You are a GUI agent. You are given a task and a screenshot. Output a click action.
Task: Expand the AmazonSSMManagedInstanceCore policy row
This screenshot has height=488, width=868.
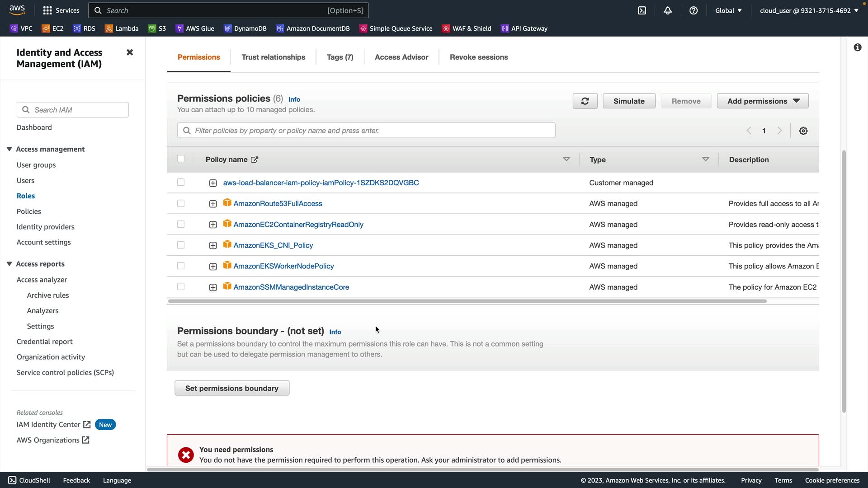coord(213,287)
